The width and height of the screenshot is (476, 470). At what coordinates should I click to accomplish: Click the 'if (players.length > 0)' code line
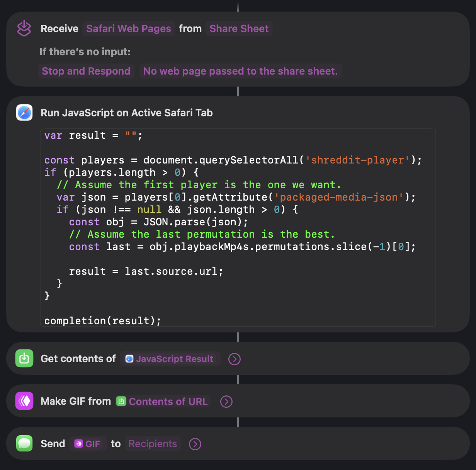[x=121, y=172]
